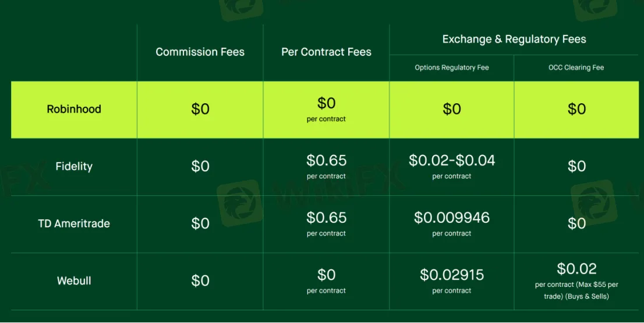The width and height of the screenshot is (644, 323).
Task: Select Fidelity's $0 OCC clearing fee cell
Action: (x=576, y=166)
